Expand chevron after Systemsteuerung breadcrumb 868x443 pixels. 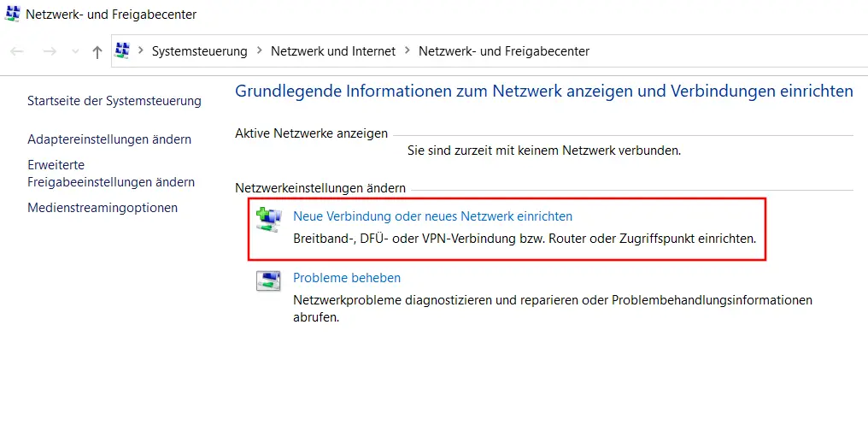pos(259,50)
